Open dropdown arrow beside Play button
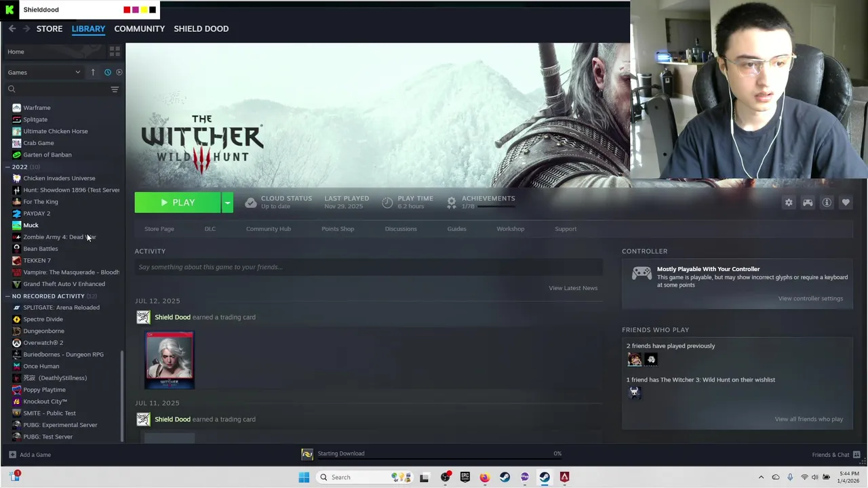 pos(227,203)
